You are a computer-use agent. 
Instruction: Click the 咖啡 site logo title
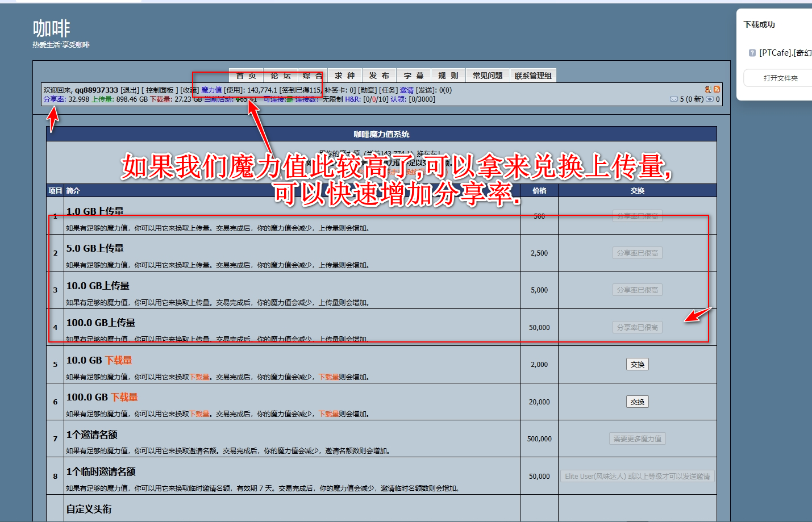[51, 28]
